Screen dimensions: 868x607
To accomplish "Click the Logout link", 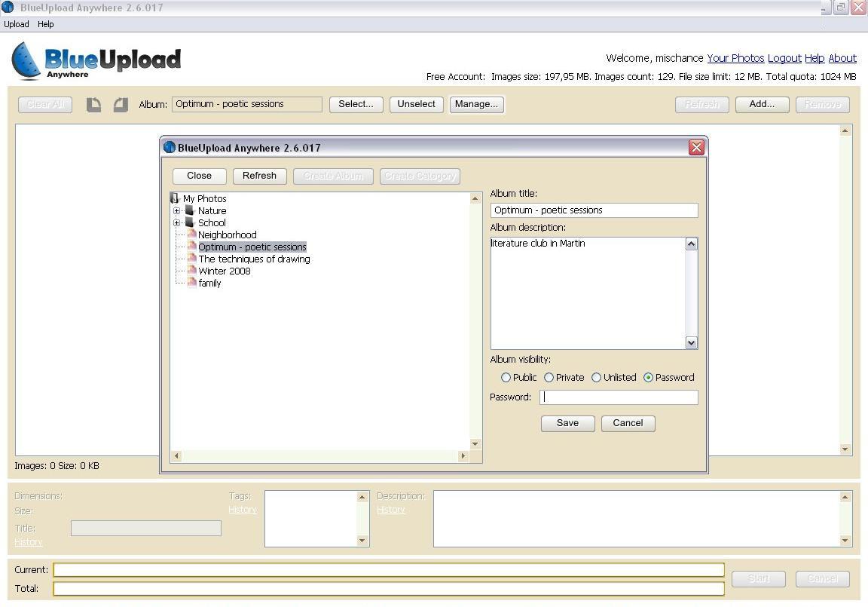I will click(x=784, y=58).
